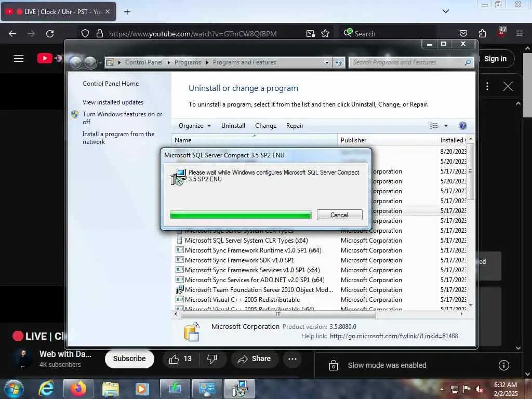Subscribe to Web with Da... channel

(129, 358)
